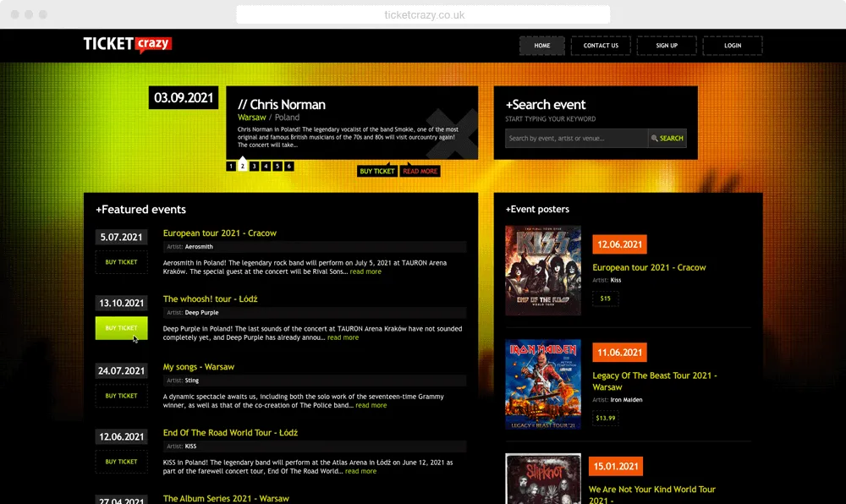
Task: Open the KISS event poster thumbnail
Action: [543, 270]
